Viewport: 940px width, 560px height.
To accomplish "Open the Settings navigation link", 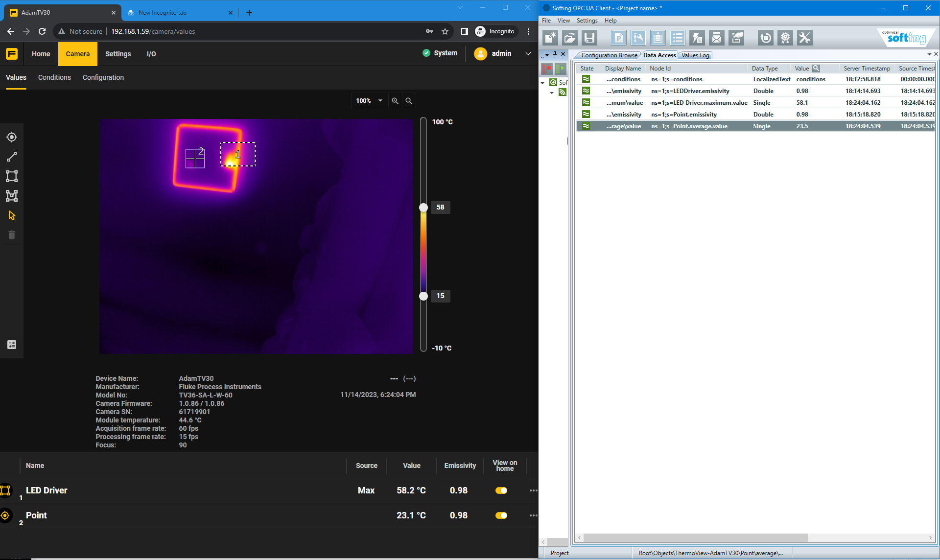I will (x=118, y=54).
